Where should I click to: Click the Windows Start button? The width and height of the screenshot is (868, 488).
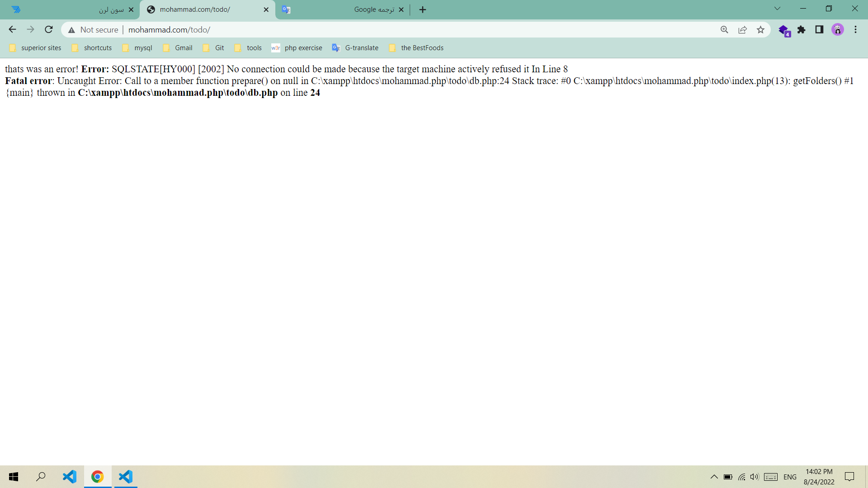point(14,477)
